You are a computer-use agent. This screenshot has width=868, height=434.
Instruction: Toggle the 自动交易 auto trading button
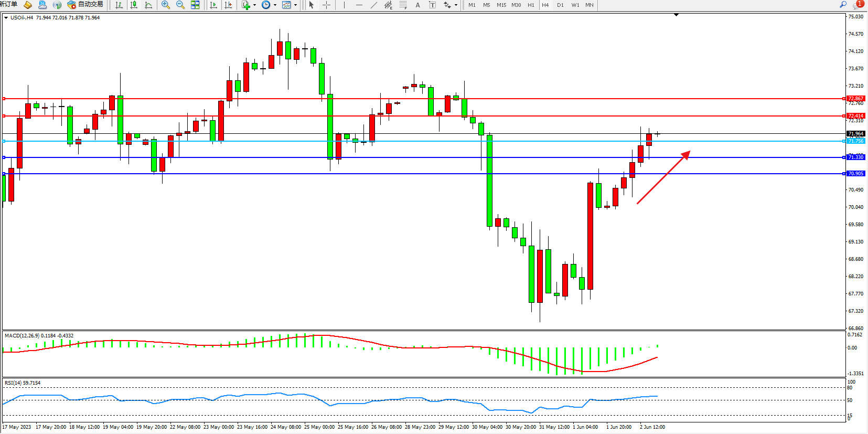[x=85, y=5]
